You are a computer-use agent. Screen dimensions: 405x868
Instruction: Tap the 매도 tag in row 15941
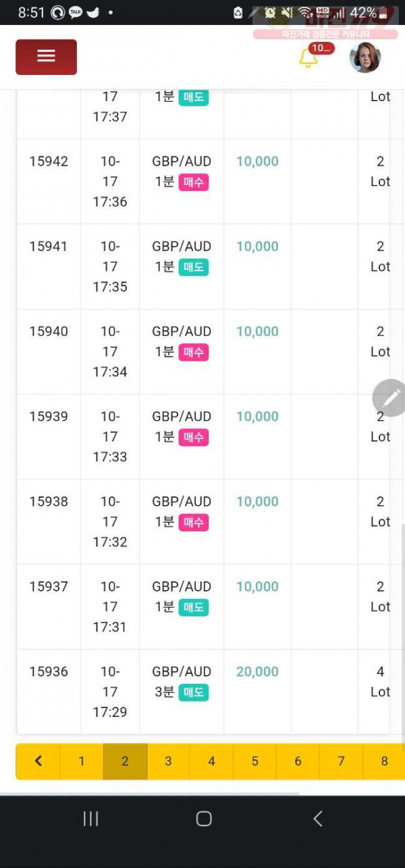point(194,267)
